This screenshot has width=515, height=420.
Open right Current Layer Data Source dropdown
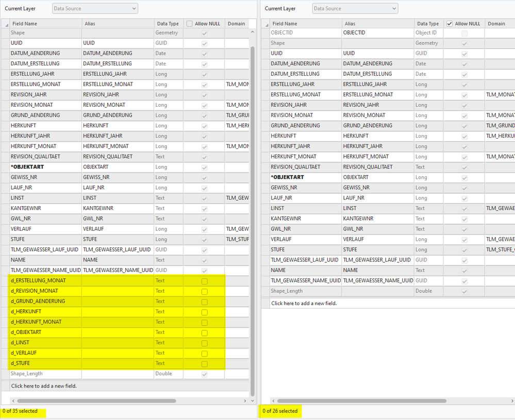tap(355, 9)
